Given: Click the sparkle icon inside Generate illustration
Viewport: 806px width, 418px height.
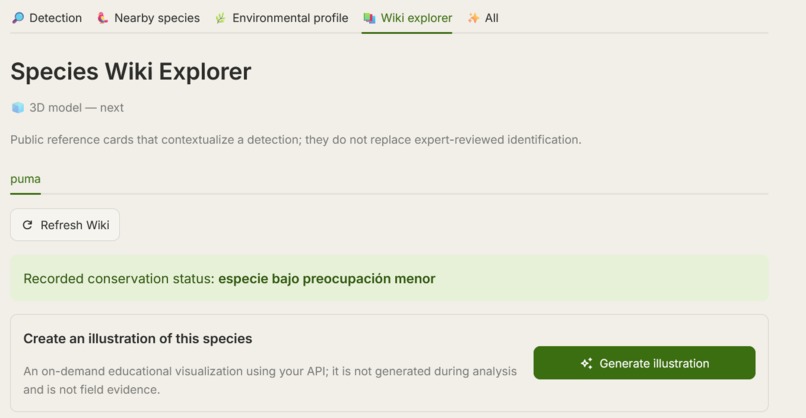Looking at the screenshot, I should point(587,364).
